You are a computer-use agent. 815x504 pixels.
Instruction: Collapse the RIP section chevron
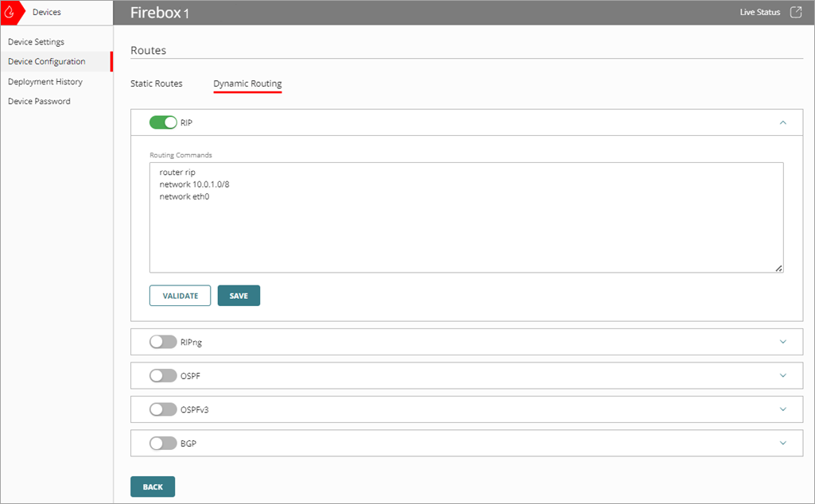tap(782, 122)
